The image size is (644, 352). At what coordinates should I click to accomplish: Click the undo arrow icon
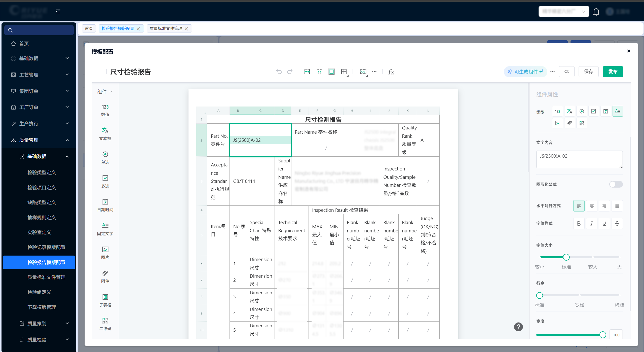[x=279, y=72]
